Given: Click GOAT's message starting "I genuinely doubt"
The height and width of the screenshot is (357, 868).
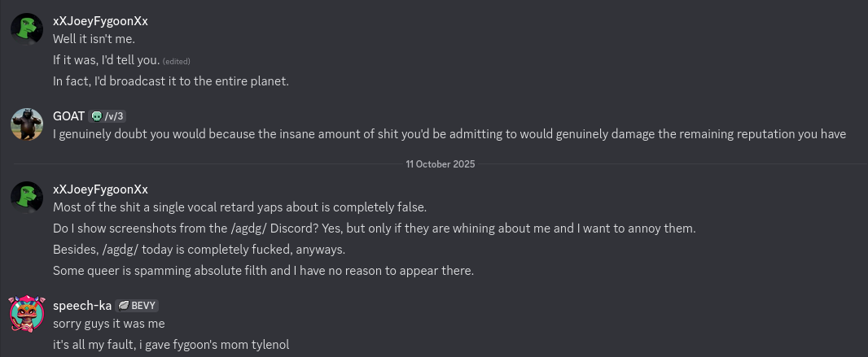Looking at the screenshot, I should pos(449,134).
